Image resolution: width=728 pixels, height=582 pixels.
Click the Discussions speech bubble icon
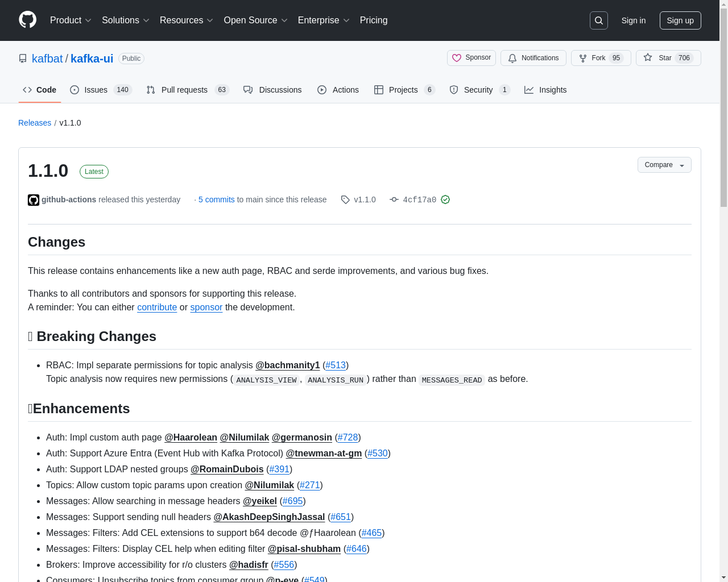click(248, 90)
